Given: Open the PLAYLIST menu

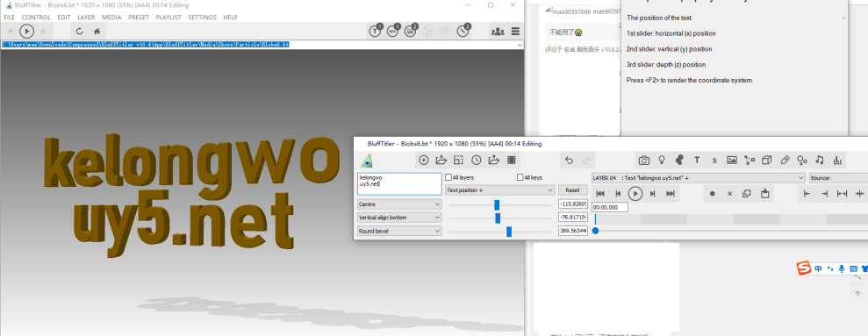Looking at the screenshot, I should click(x=169, y=18).
